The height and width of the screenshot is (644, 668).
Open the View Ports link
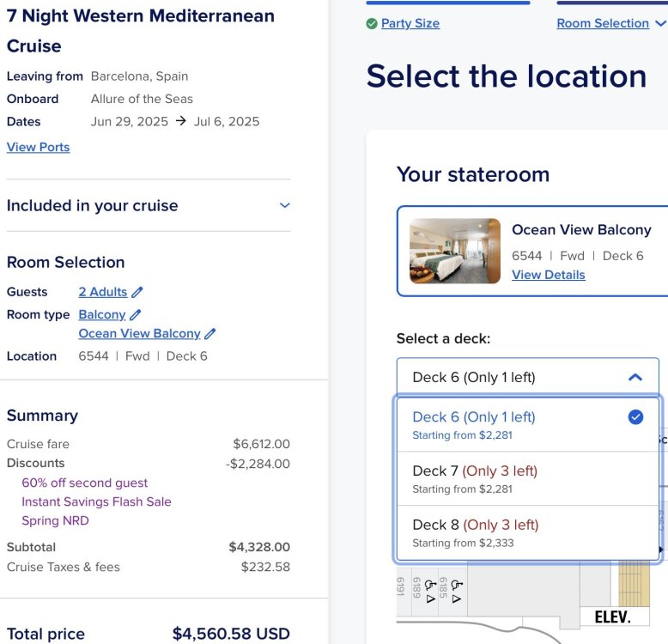[x=39, y=147]
